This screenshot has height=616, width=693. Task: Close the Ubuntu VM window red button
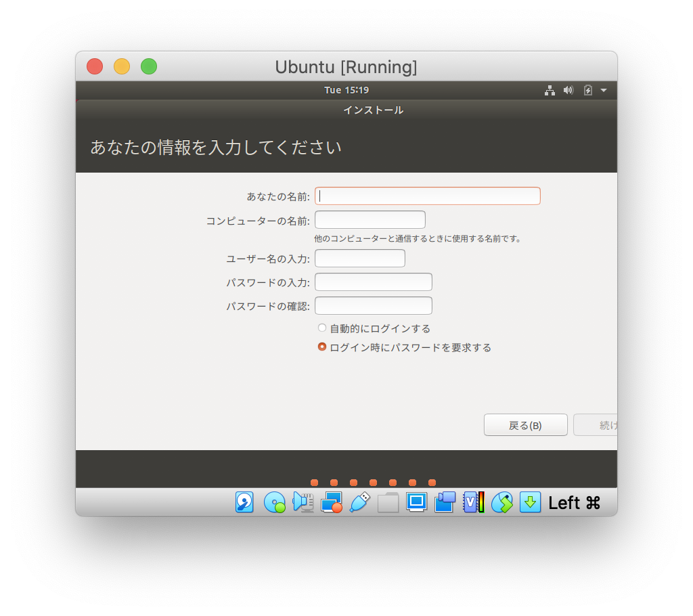pyautogui.click(x=95, y=66)
